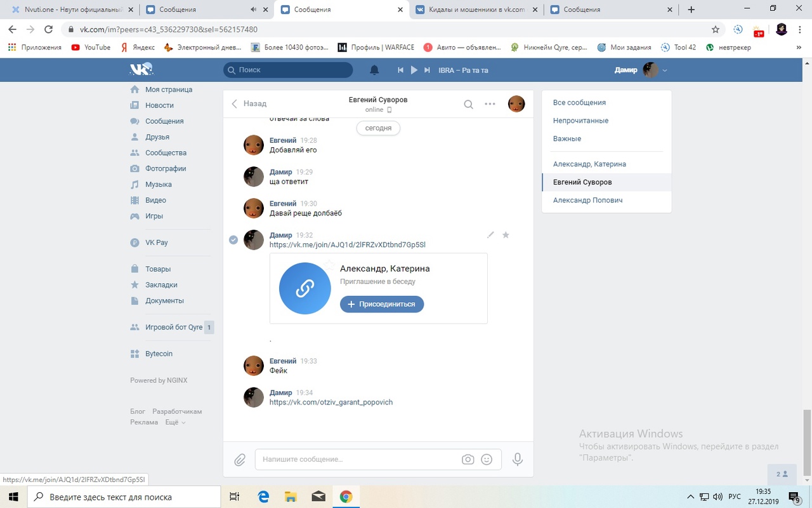This screenshot has width=812, height=508.
Task: Click the notifications bell icon
Action: (x=374, y=70)
